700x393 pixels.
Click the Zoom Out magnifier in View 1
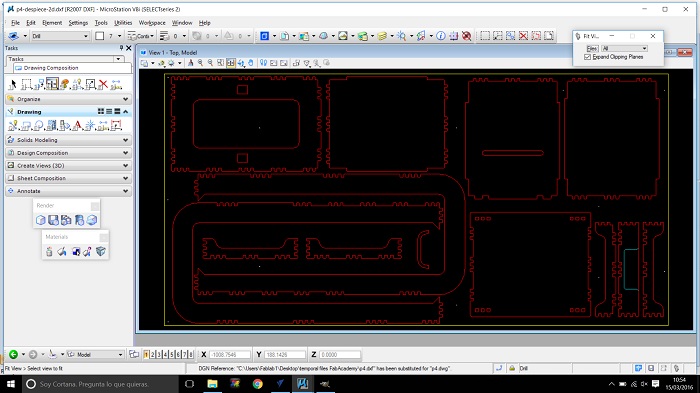point(210,63)
